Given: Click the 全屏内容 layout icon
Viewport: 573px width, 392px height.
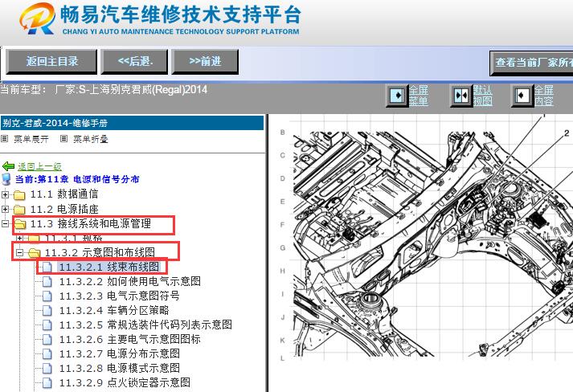Looking at the screenshot, I should (522, 96).
